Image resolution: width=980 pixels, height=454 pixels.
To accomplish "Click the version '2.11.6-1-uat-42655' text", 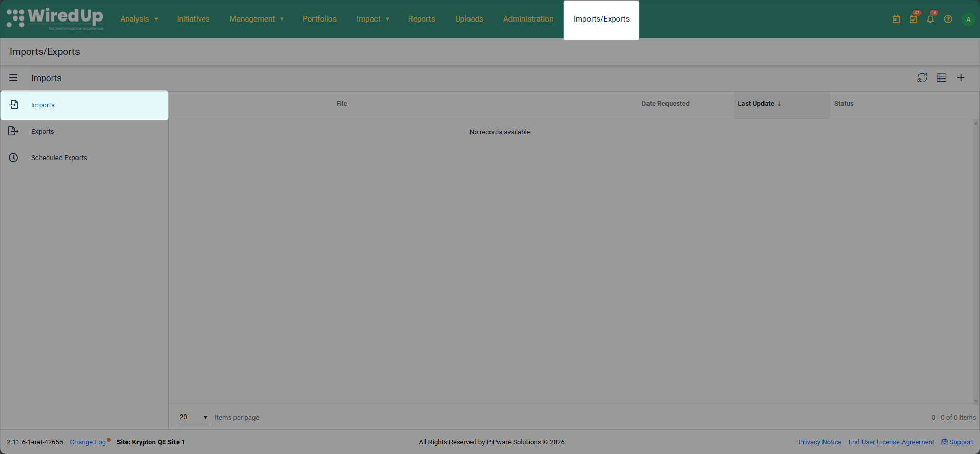I will [x=35, y=442].
